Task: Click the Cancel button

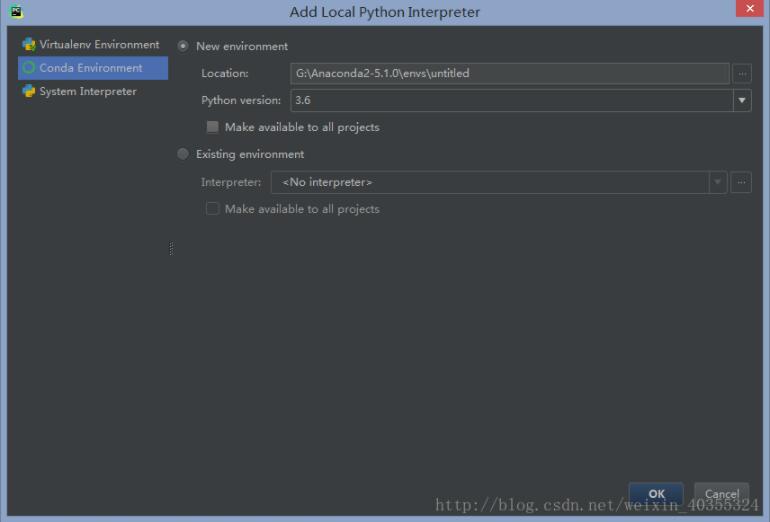Action: [x=722, y=494]
